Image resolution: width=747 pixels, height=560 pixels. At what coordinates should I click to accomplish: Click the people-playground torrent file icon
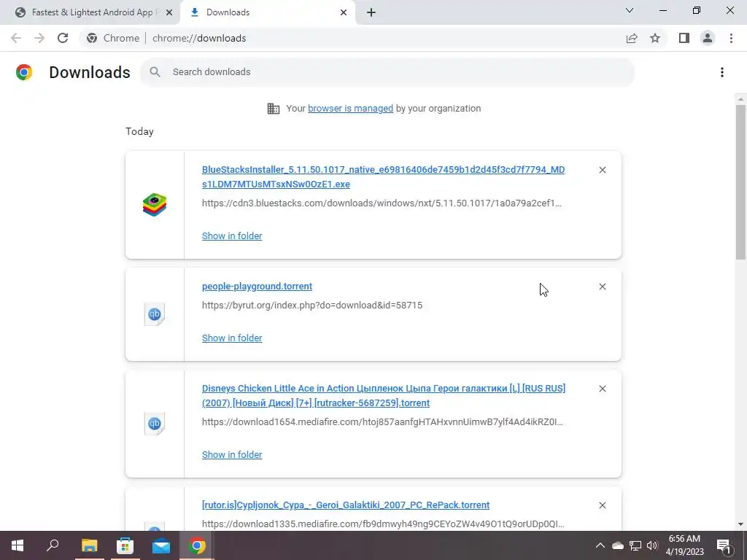[x=155, y=314]
